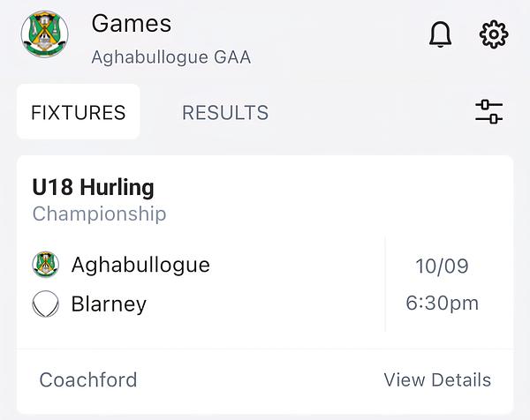Switch to the Results tab
Screen dimensions: 530x420
point(225,112)
